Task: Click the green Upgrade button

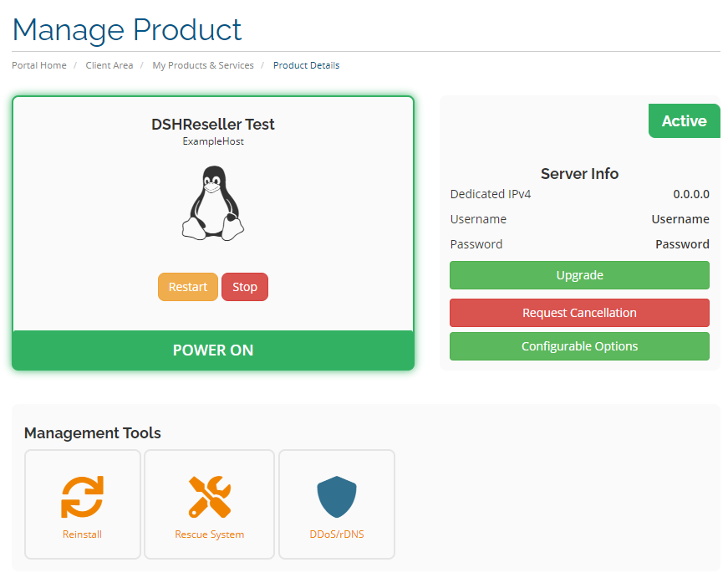Action: tap(579, 275)
